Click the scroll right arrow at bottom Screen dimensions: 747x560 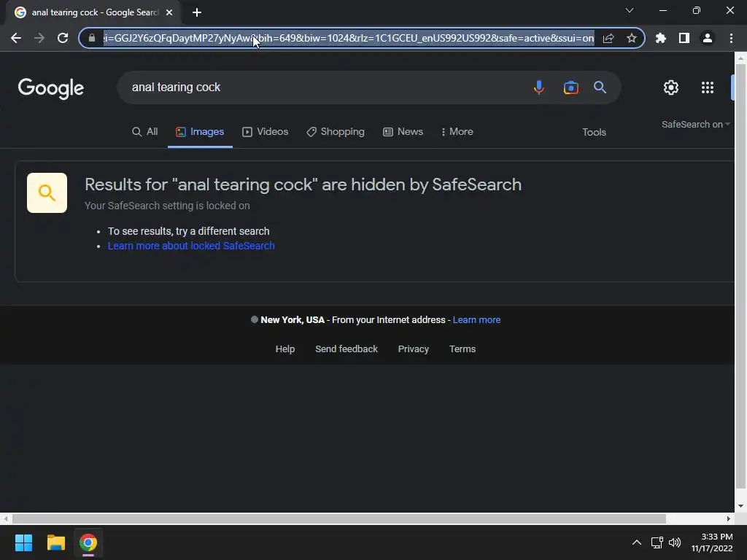729,518
